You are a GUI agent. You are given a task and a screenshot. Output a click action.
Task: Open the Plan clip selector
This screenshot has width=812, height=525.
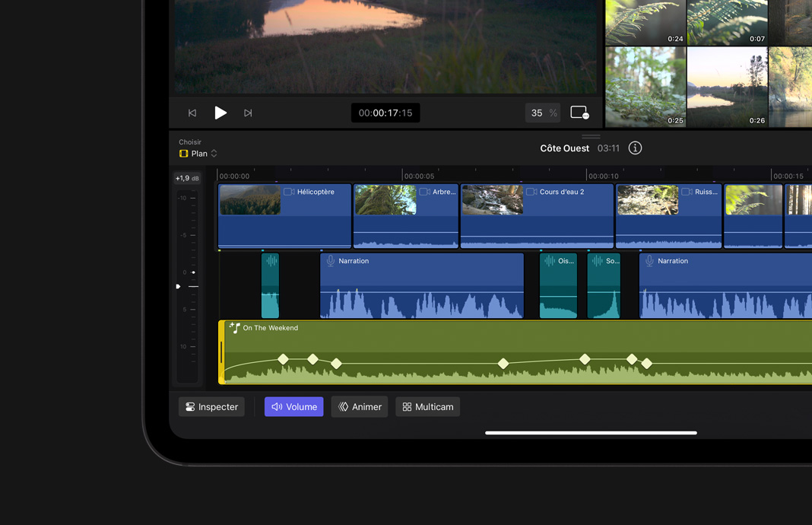point(198,153)
